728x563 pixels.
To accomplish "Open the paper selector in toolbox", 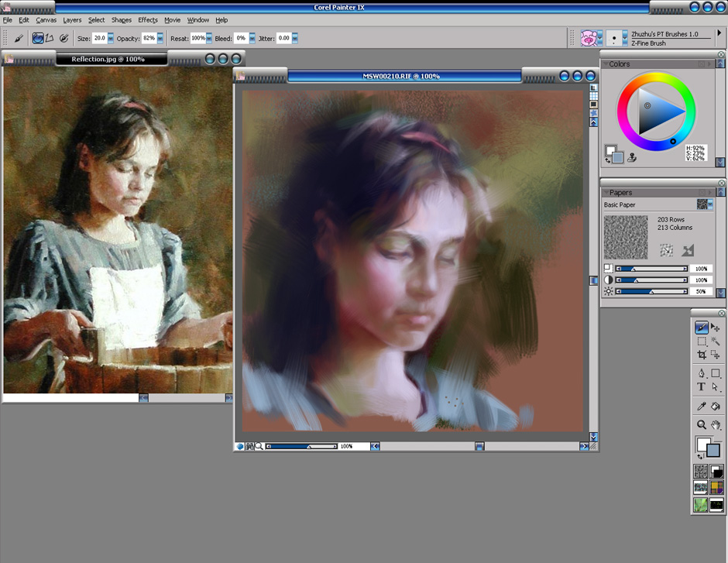I will [701, 472].
